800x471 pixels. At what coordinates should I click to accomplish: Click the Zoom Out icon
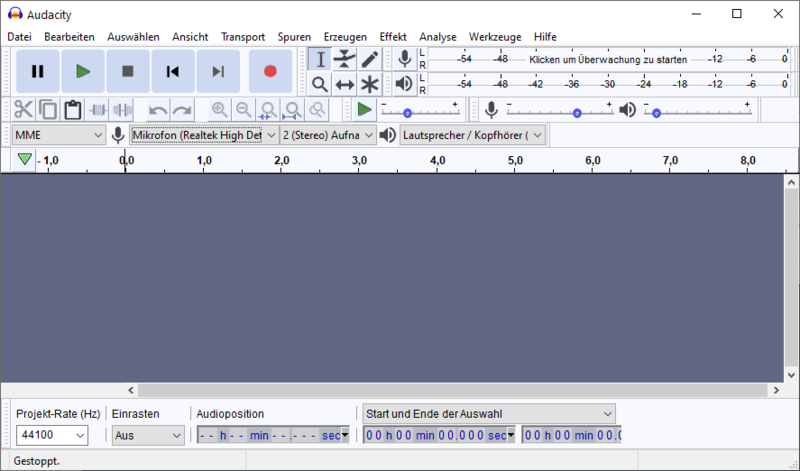coord(244,110)
